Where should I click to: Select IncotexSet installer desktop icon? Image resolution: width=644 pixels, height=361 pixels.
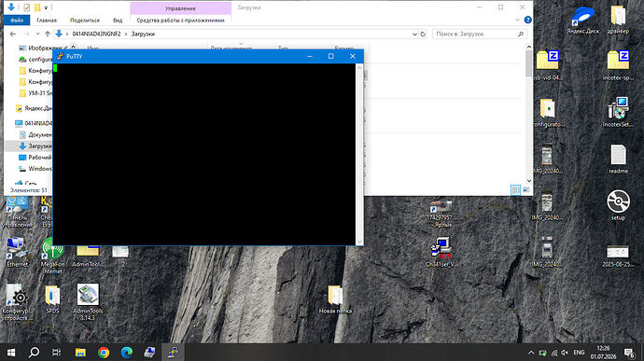[x=618, y=112]
